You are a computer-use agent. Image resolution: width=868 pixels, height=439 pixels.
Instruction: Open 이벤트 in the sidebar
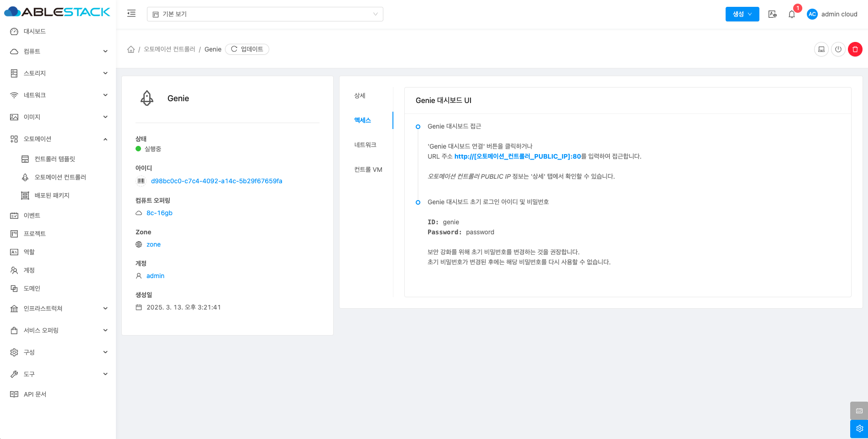point(58,216)
